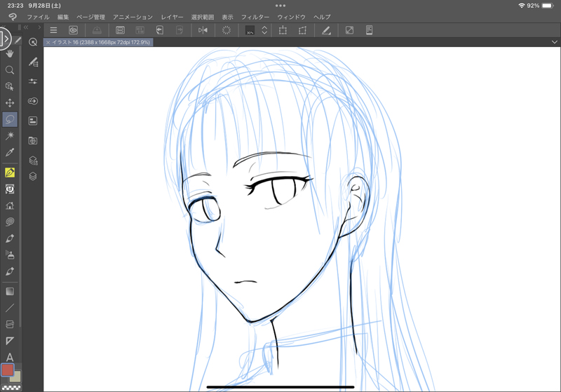Select the Lasso selection tool
Viewport: 561px width, 392px height.
(10, 119)
